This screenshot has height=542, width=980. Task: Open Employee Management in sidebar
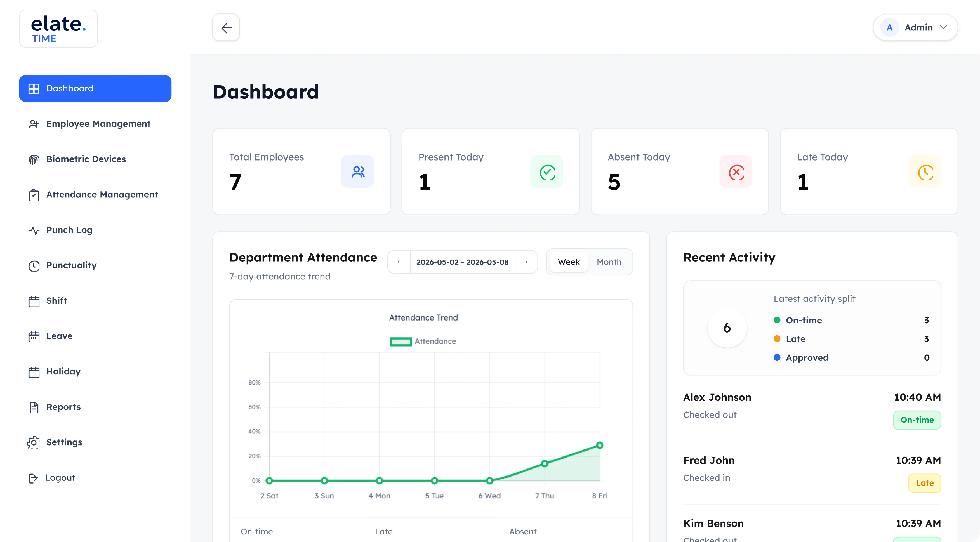point(95,124)
